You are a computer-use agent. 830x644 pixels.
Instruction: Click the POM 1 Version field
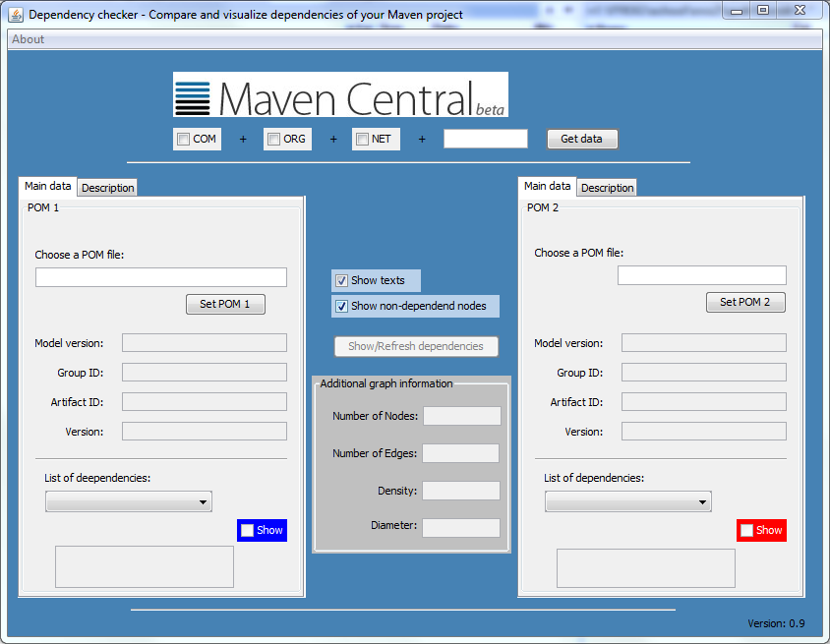coord(205,432)
